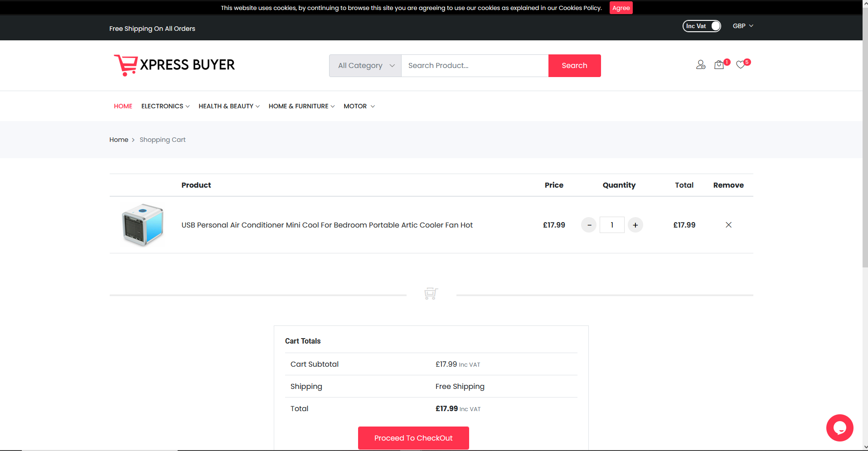Open the live chat bubble

839,427
